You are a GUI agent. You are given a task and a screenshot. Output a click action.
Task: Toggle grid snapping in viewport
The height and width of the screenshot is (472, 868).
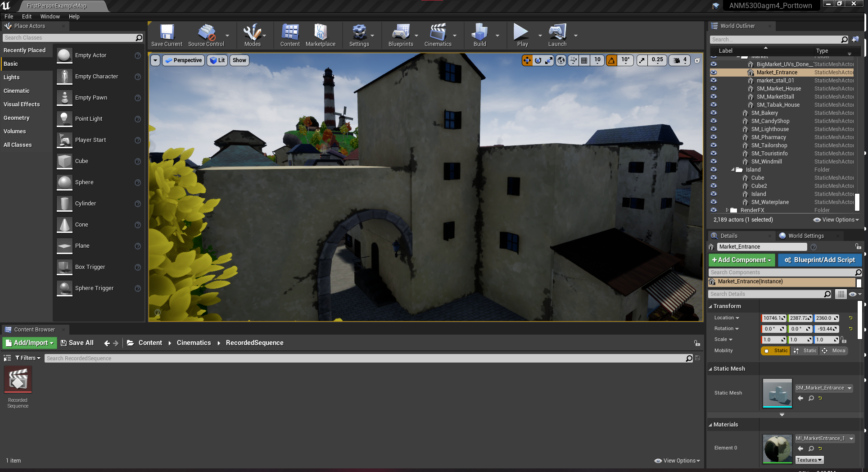[x=584, y=60]
